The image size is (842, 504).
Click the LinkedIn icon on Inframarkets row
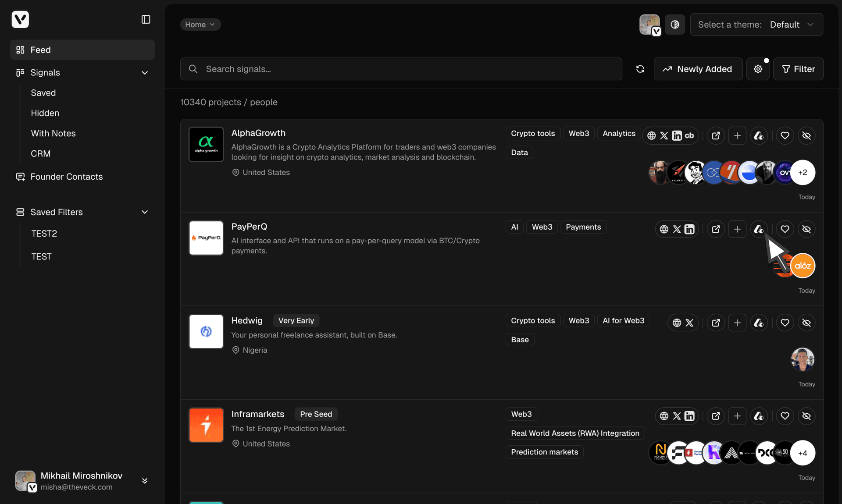coord(689,416)
